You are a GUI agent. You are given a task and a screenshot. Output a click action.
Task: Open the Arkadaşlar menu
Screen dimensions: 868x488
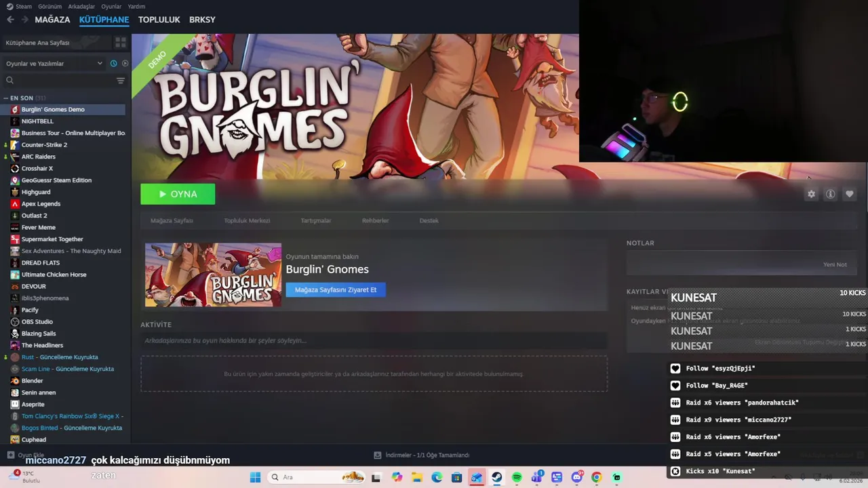pos(81,6)
